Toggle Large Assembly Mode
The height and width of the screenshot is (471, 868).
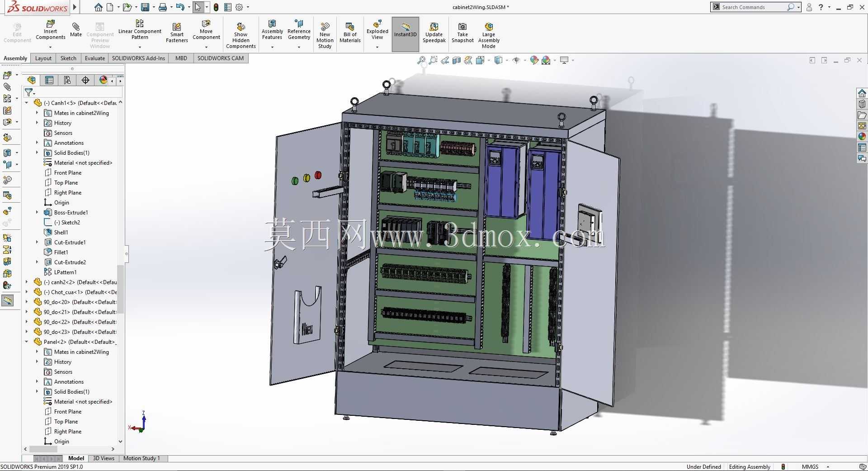[489, 35]
